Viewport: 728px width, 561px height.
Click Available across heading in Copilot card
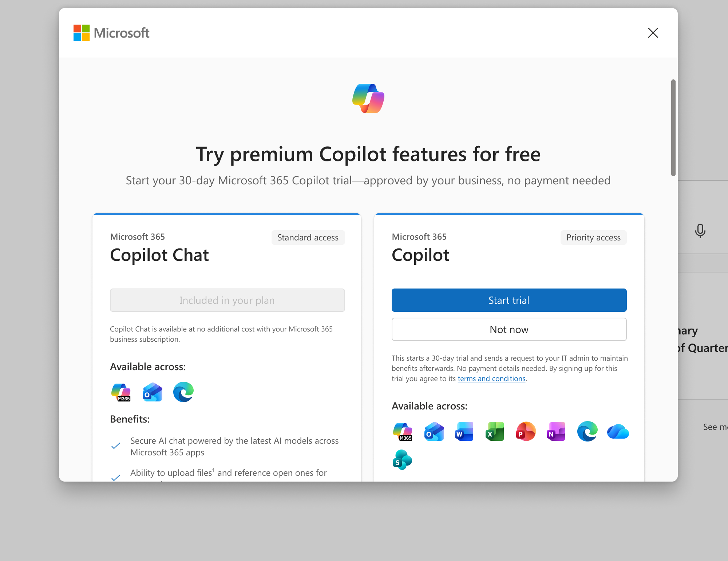tap(430, 406)
